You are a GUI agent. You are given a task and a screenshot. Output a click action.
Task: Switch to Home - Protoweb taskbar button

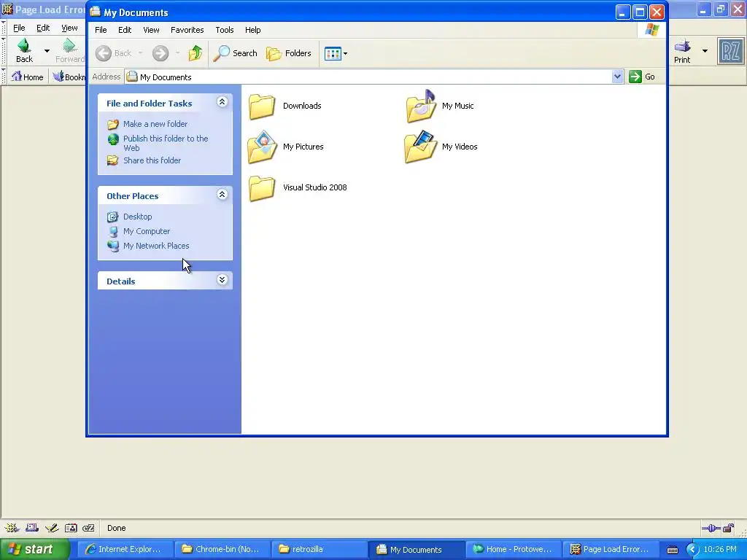pyautogui.click(x=513, y=549)
